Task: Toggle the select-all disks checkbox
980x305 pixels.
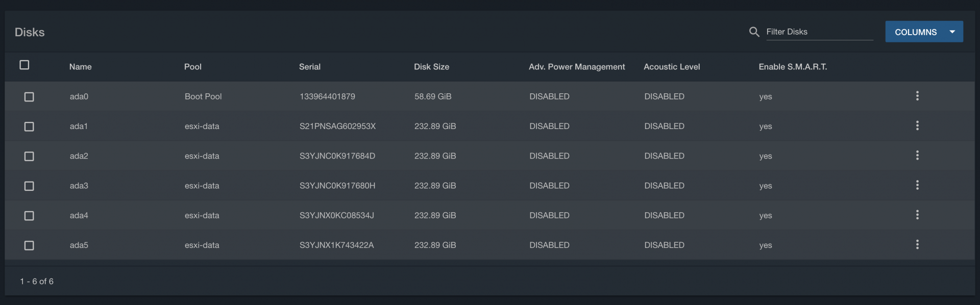Action: pos(24,65)
